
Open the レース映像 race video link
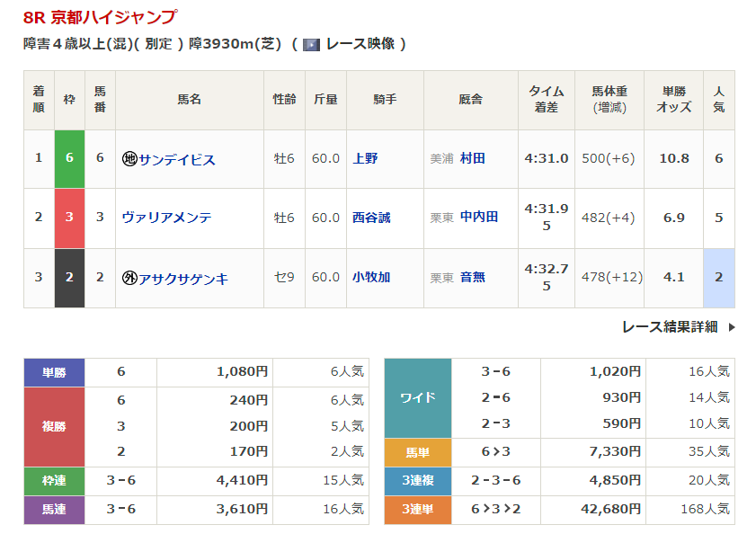pyautogui.click(x=360, y=44)
